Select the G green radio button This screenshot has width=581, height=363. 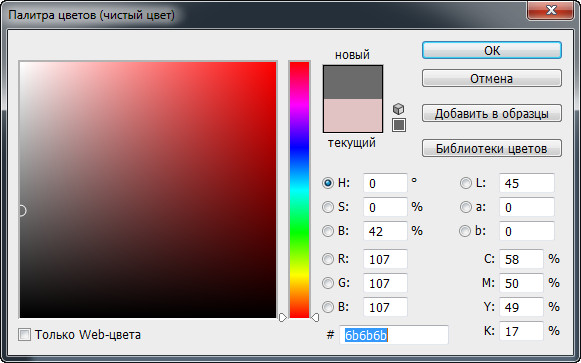point(328,283)
